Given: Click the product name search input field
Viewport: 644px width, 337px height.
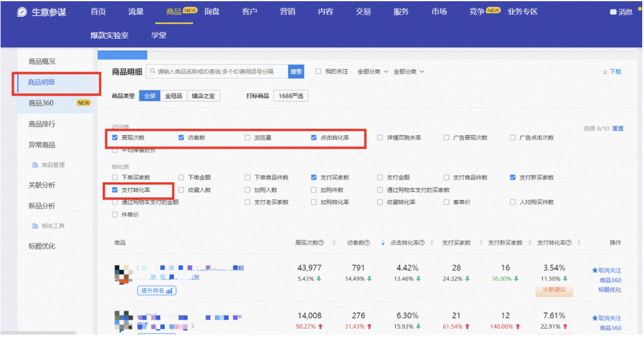Looking at the screenshot, I should (x=218, y=72).
